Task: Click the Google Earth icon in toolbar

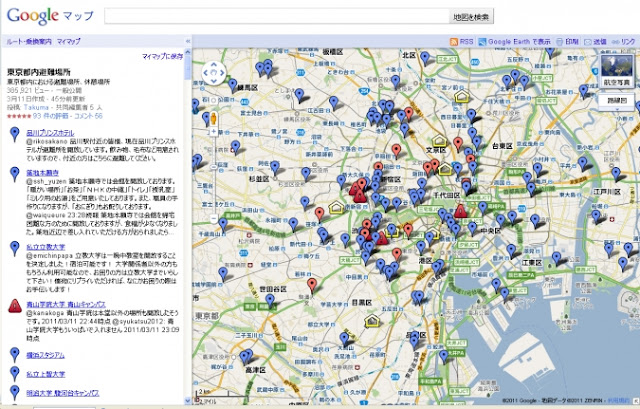Action: point(482,42)
